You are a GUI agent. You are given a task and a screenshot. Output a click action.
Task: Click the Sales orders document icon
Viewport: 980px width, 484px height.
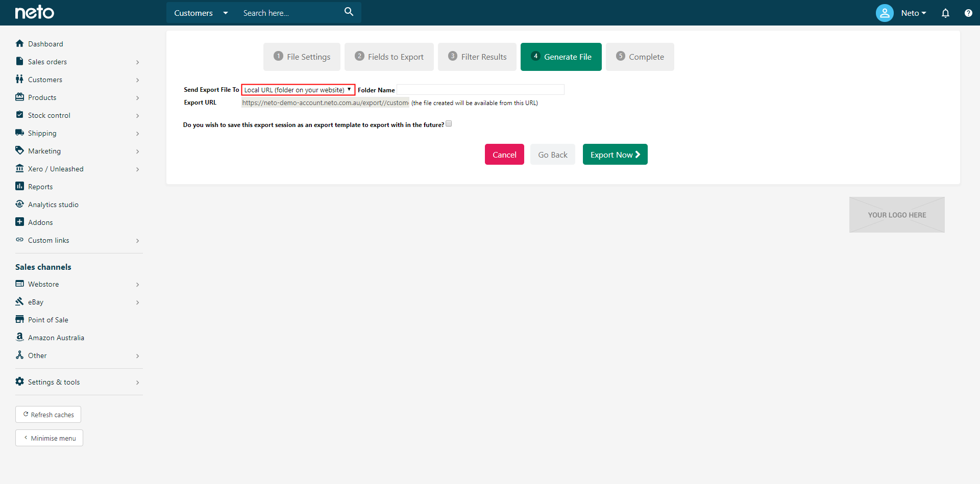(x=20, y=61)
